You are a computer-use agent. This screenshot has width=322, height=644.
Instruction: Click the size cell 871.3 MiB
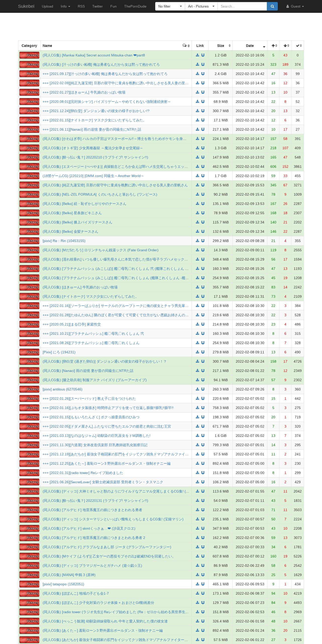coord(221,64)
